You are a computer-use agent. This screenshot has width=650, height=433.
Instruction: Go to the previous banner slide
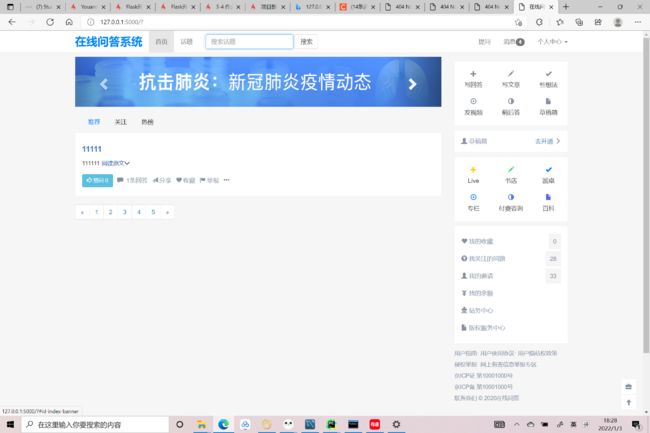tap(104, 84)
